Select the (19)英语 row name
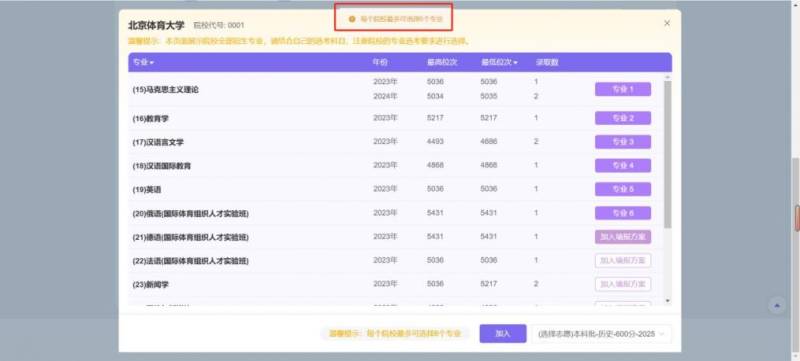Viewport: 800px width, 361px height. click(146, 190)
